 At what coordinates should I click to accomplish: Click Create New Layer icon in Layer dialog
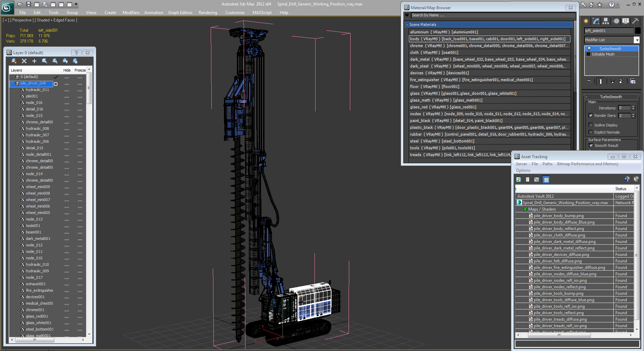pyautogui.click(x=14, y=61)
